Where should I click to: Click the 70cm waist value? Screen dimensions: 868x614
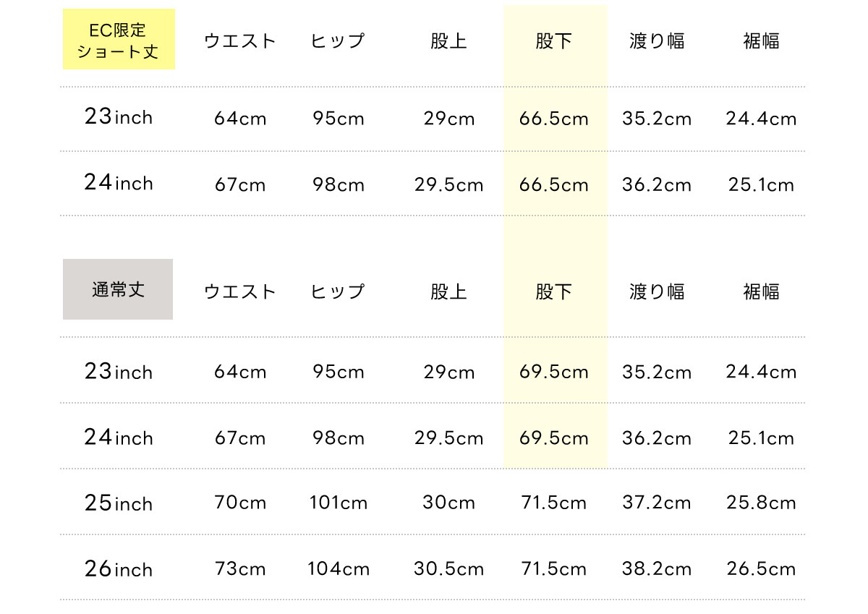coord(240,503)
